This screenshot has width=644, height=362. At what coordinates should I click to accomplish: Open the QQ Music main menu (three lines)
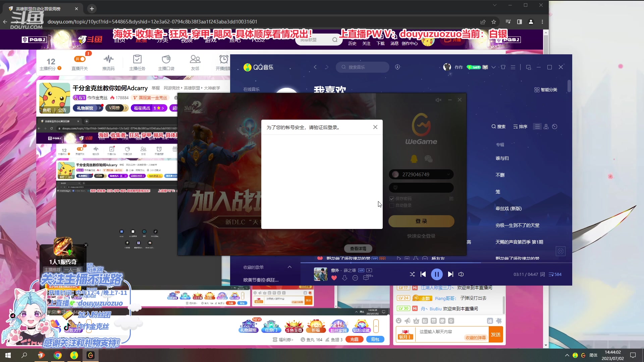pyautogui.click(x=513, y=67)
